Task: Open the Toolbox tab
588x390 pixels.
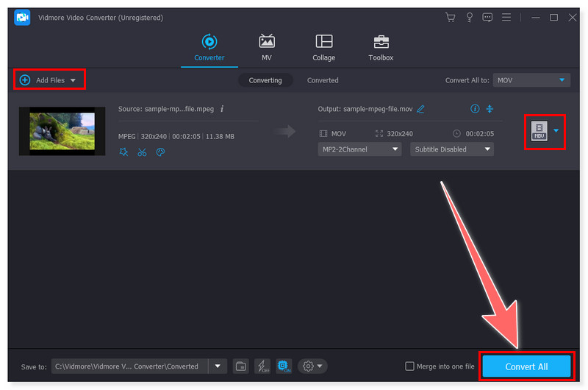Action: point(381,47)
